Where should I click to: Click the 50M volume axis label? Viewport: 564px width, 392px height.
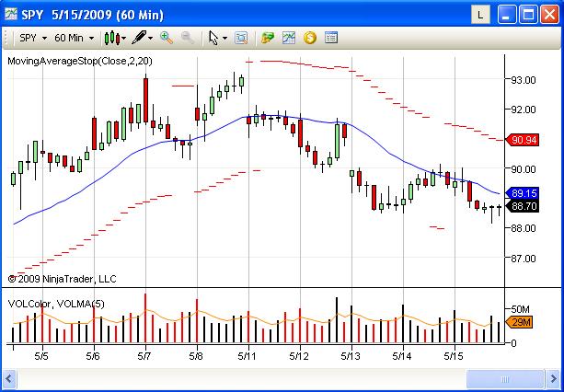(520, 309)
